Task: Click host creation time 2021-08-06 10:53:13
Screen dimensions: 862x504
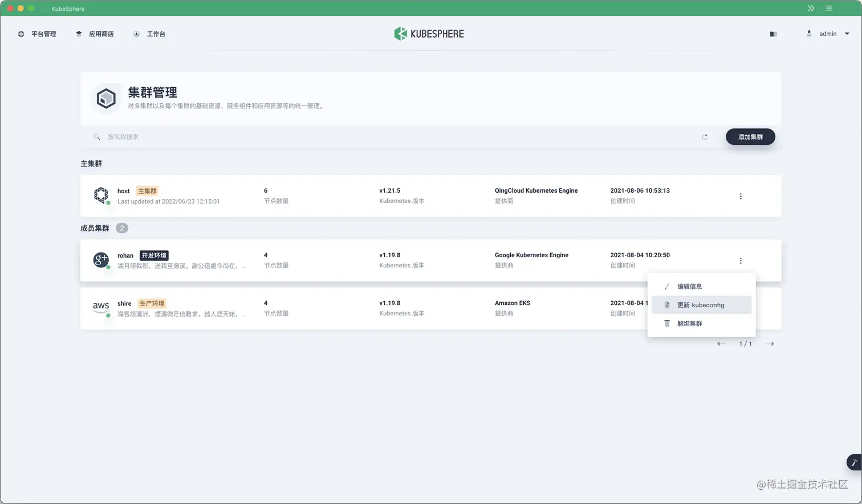Action: point(640,190)
